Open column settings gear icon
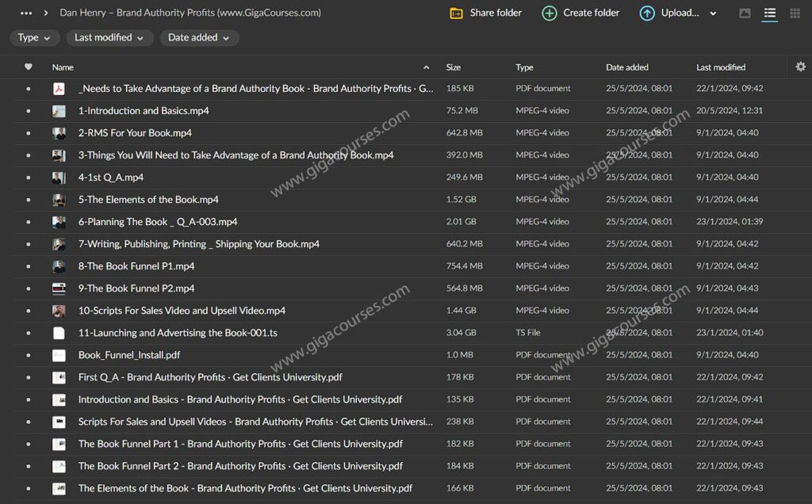The height and width of the screenshot is (504, 812). (800, 67)
